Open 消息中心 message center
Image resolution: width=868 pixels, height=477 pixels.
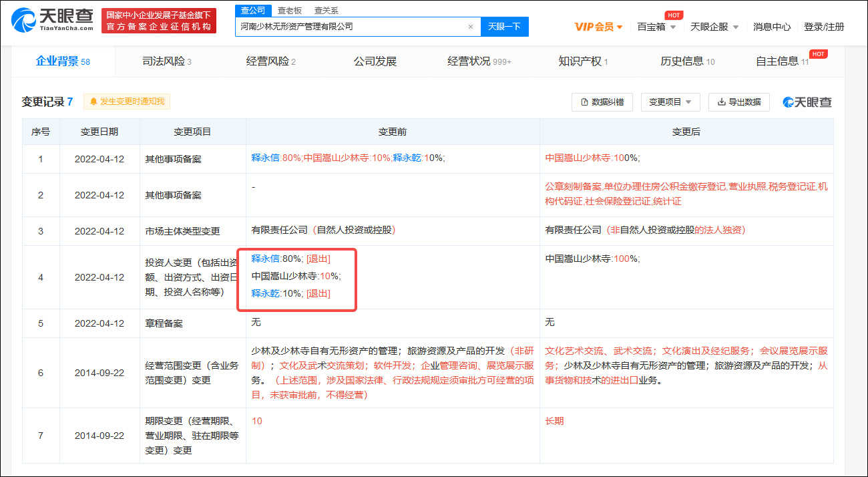[x=772, y=27]
